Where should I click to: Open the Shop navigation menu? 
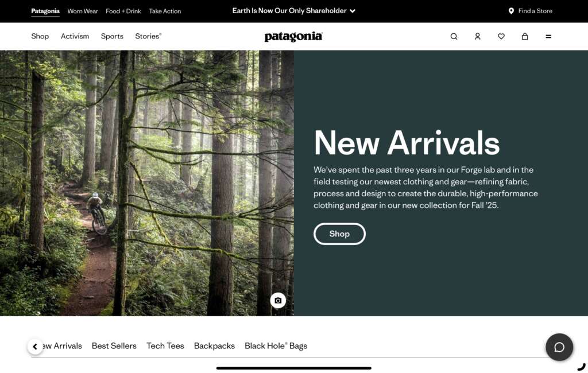coord(40,36)
